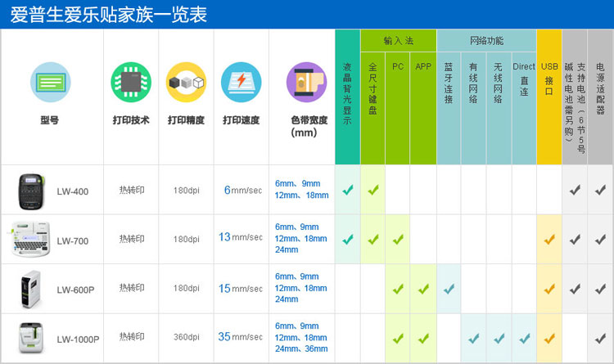Click LW-1000P 无线网络 checkmark
Viewport: 614px width, 364px height.
(499, 338)
